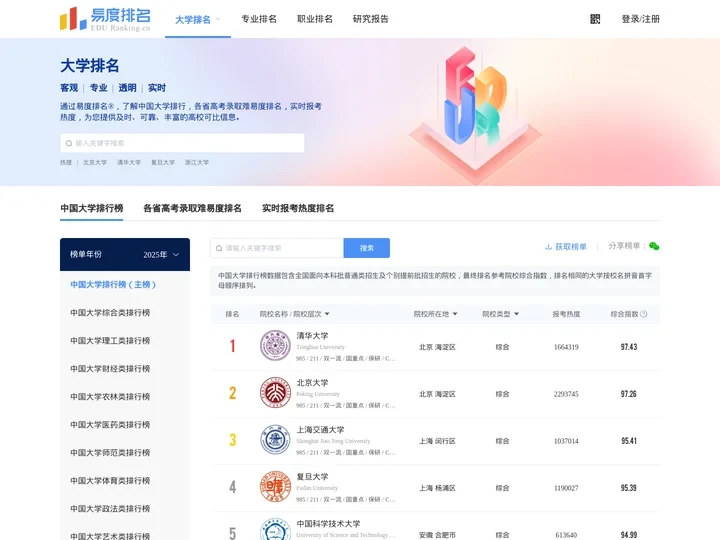Select 中国大学财经类排行榜
The image size is (720, 540).
(x=110, y=369)
